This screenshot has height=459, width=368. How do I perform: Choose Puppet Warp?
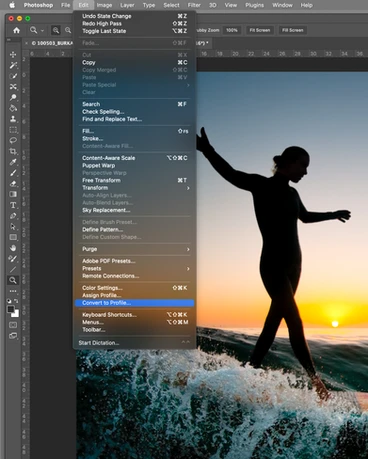click(x=135, y=165)
